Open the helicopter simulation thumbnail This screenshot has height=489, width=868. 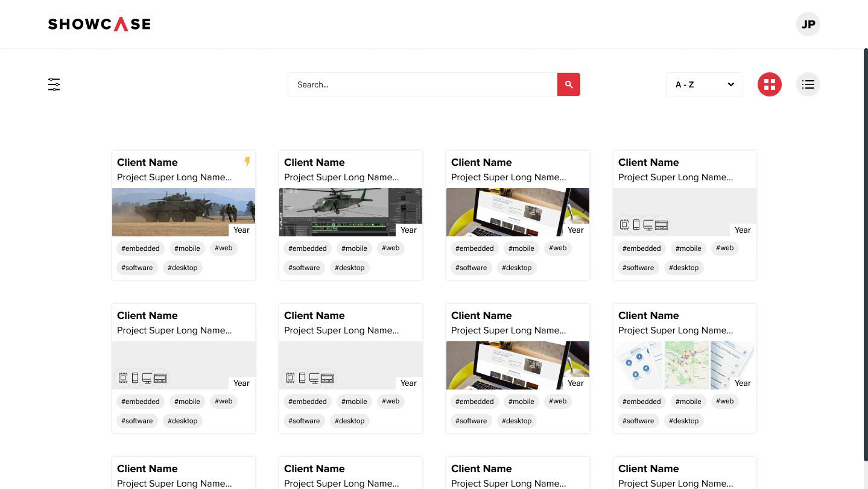click(350, 212)
